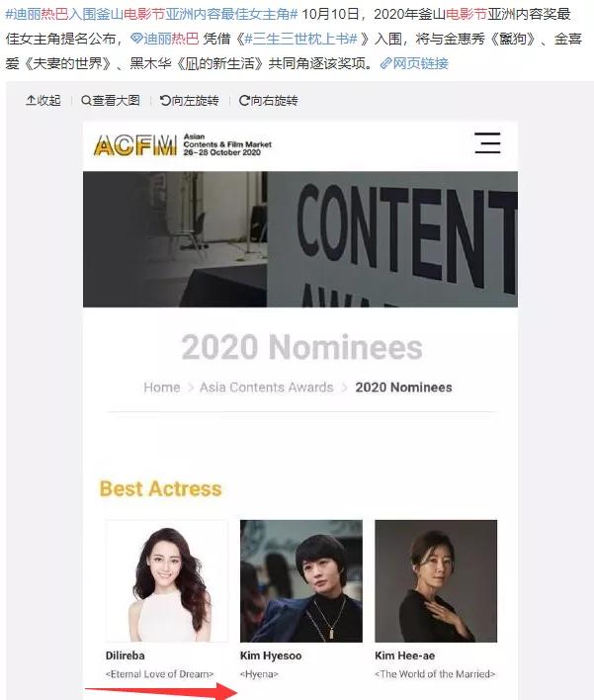Open 查看大图 to view large image
This screenshot has height=700, width=594.
[x=111, y=101]
